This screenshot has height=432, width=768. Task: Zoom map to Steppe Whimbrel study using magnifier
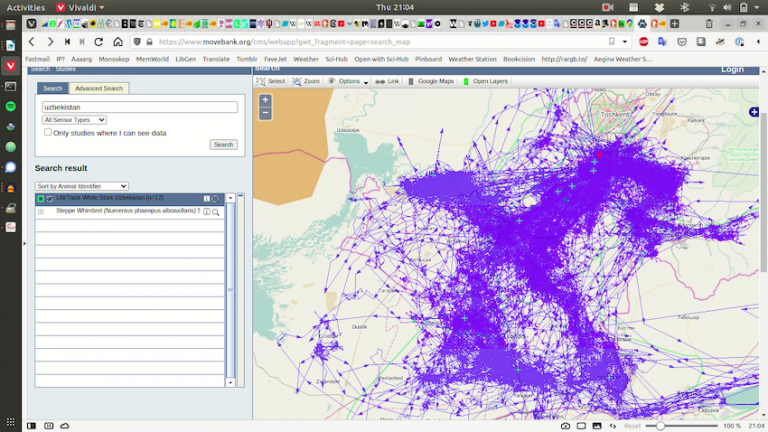[x=216, y=212]
